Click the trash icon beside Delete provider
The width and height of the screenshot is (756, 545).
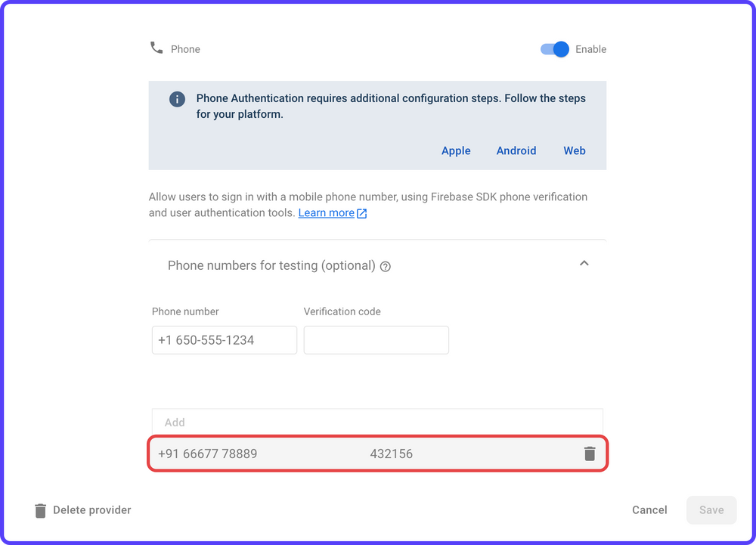coord(39,510)
